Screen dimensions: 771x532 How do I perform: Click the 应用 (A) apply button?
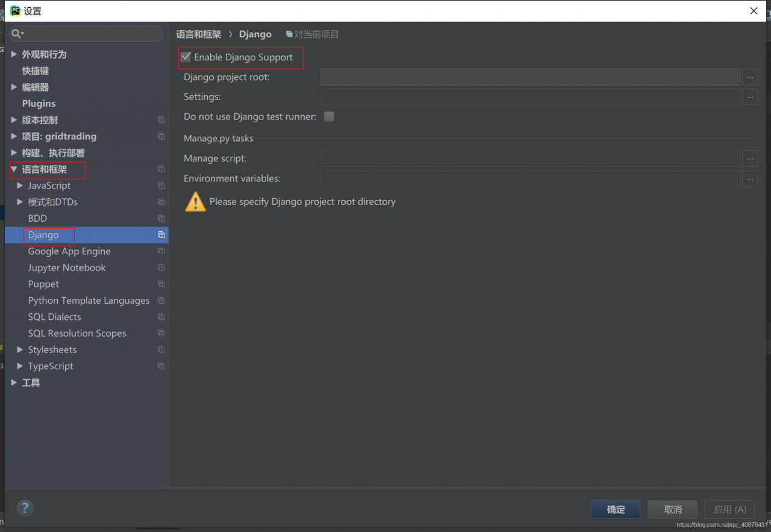click(x=729, y=509)
